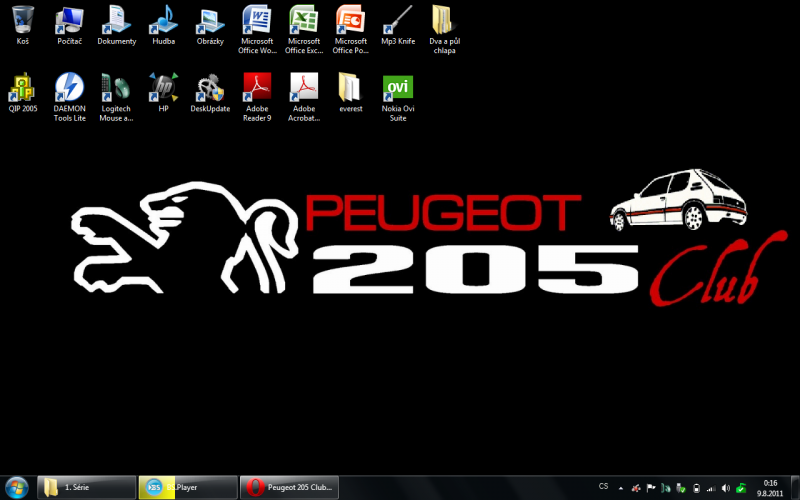800x500 pixels.
Task: Click the Microsoft Office PowerPoint shortcut
Action: [350, 20]
